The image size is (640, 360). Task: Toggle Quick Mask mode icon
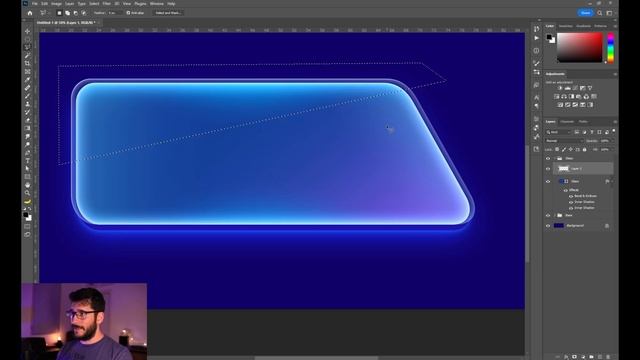point(27,227)
